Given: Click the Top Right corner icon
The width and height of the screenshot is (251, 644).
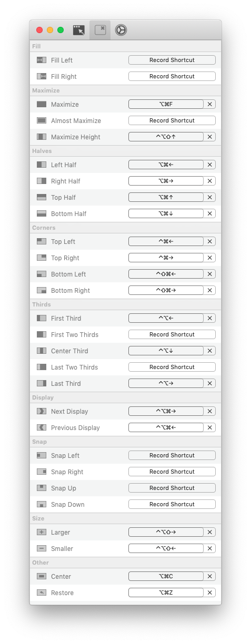Looking at the screenshot, I should [x=42, y=258].
